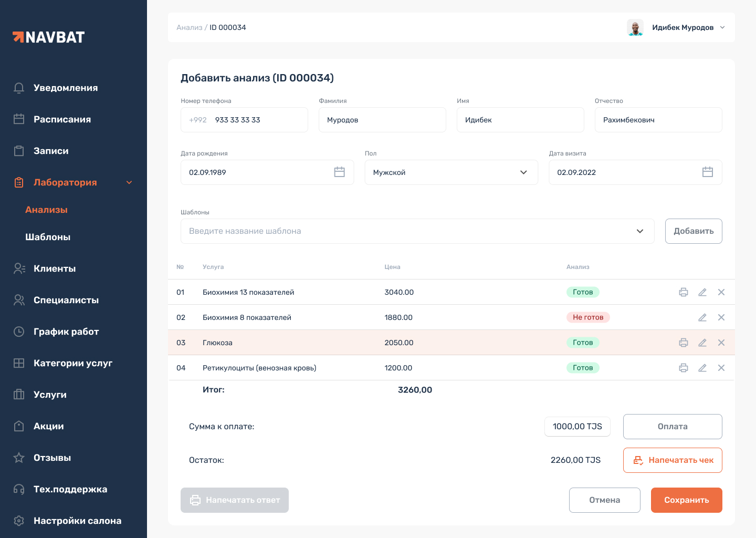Viewport: 756px width, 538px height.
Task: Open Клиенты in the sidebar
Action: (x=55, y=268)
